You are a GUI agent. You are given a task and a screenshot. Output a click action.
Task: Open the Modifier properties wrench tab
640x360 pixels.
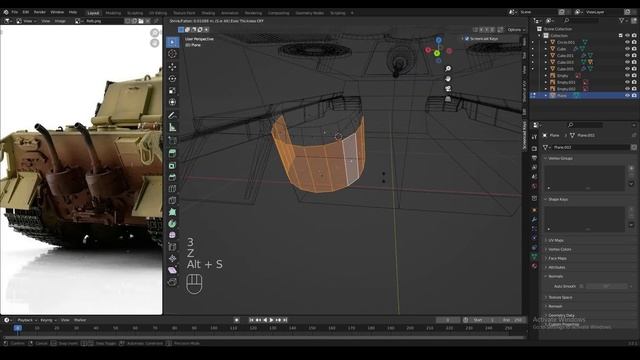[x=534, y=220]
